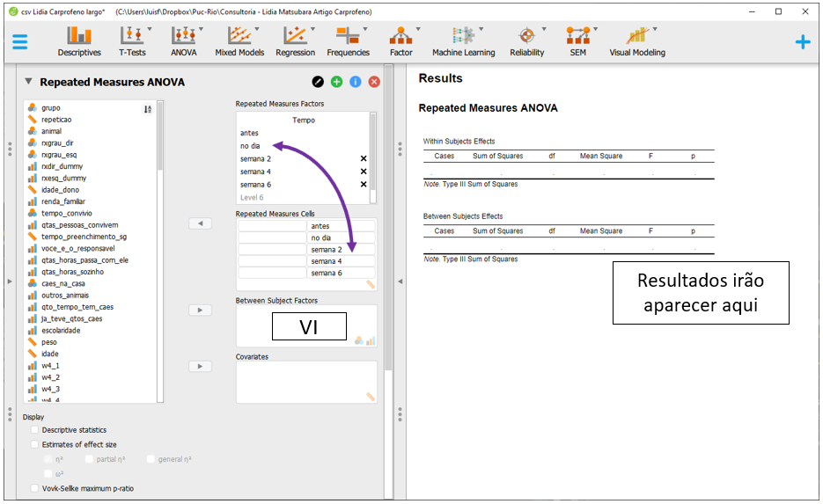This screenshot has height=504, width=823.
Task: Remove analysis with red close icon
Action: click(374, 82)
